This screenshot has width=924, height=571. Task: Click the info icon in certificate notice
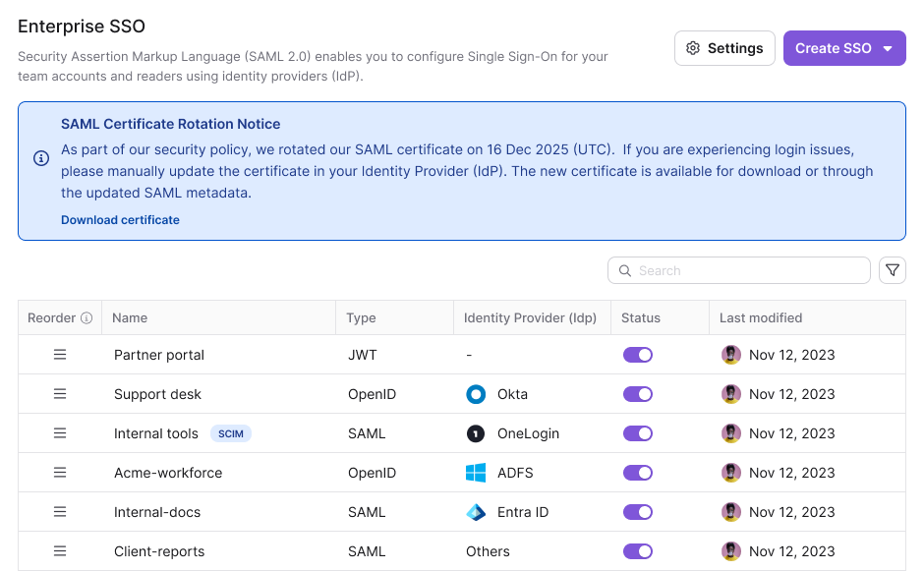[x=41, y=158]
